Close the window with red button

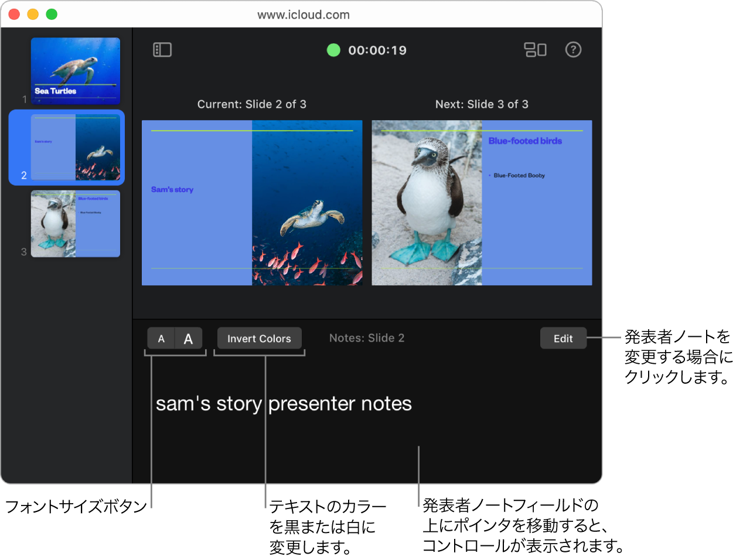14,14
